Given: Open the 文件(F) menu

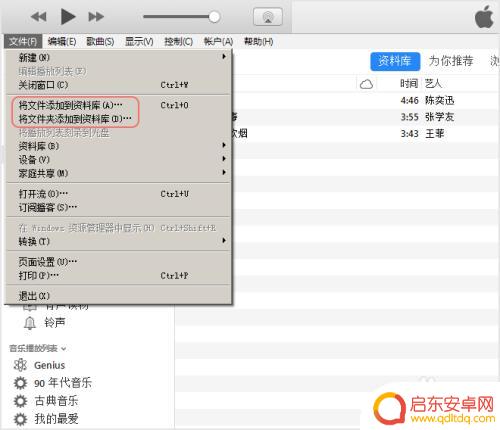Looking at the screenshot, I should (x=23, y=41).
